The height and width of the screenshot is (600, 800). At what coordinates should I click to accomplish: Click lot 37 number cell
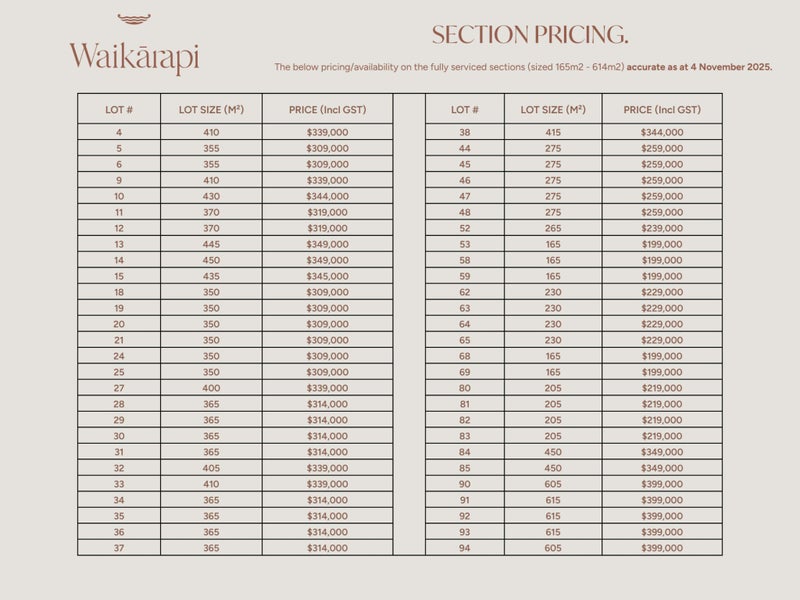(119, 548)
